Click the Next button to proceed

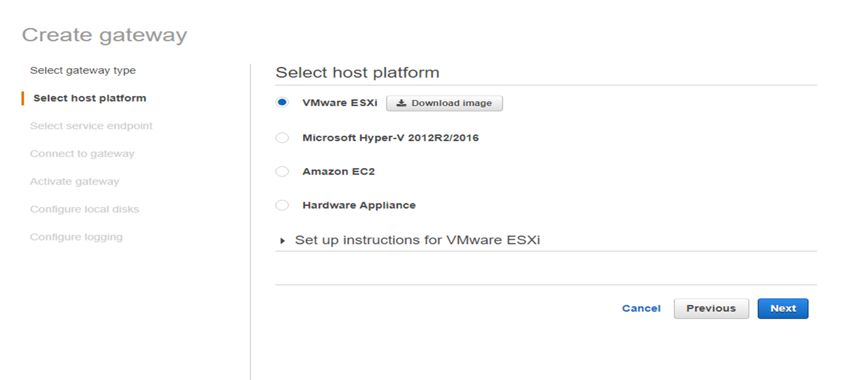click(x=782, y=308)
